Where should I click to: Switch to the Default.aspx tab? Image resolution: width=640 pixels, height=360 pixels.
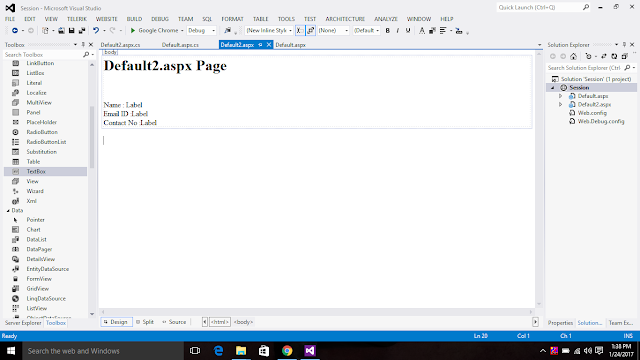click(290, 45)
